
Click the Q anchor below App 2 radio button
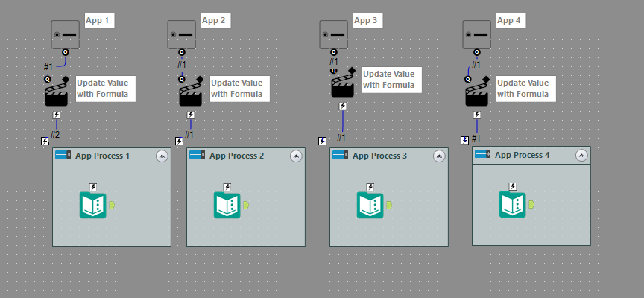coord(182,52)
